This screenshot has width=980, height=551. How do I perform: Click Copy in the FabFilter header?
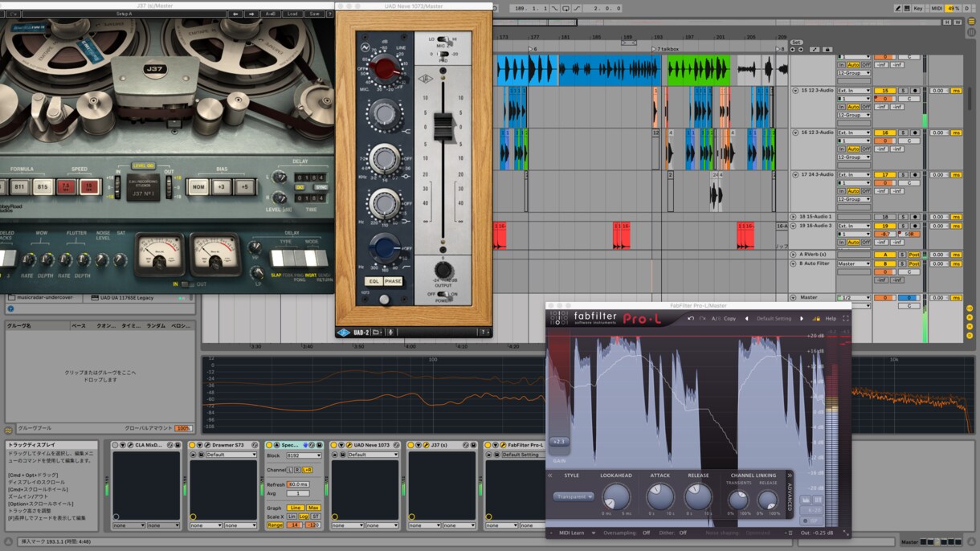[x=729, y=319]
